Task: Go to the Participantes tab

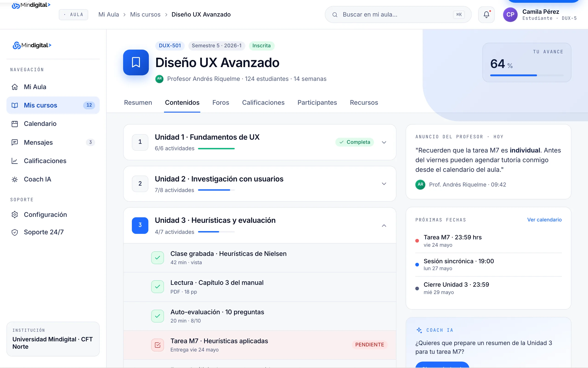Action: point(317,102)
